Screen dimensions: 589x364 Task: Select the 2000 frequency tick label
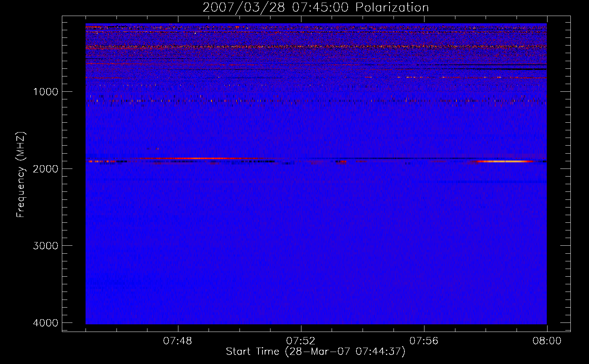click(46, 169)
